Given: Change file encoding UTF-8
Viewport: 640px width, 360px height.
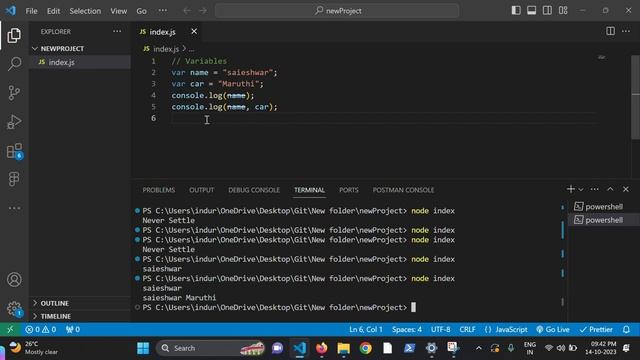Looking at the screenshot, I should tap(441, 329).
